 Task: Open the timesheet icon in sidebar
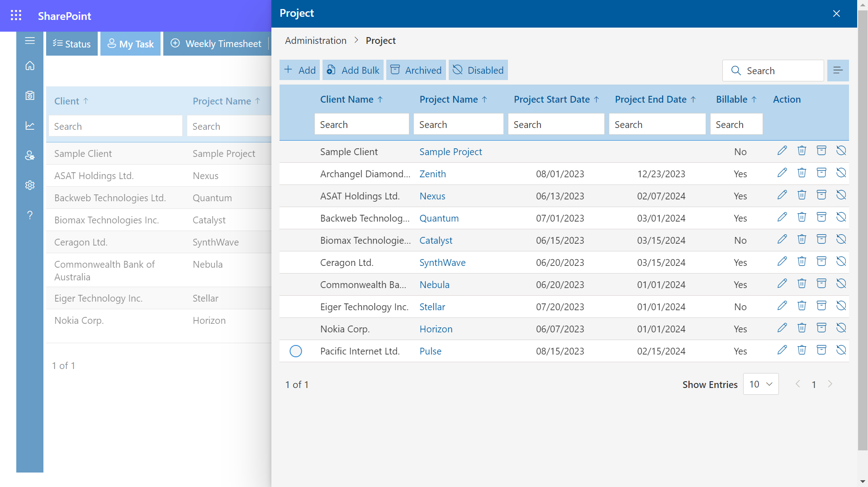[30, 95]
